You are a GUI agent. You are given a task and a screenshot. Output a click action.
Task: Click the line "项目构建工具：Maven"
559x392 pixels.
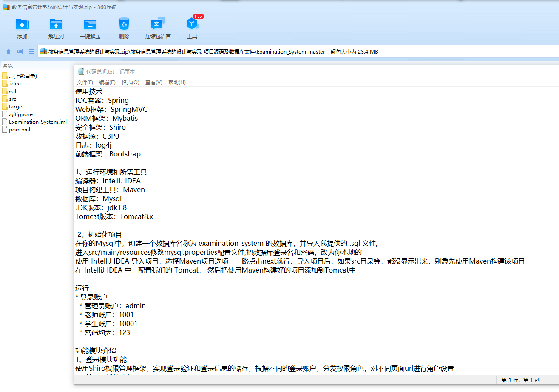pos(110,190)
